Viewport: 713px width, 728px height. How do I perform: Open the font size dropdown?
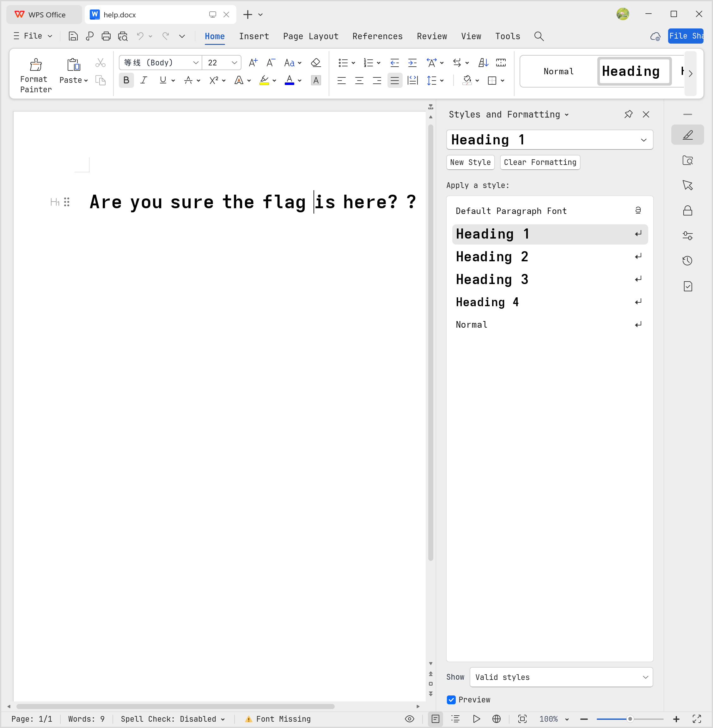[x=235, y=63]
